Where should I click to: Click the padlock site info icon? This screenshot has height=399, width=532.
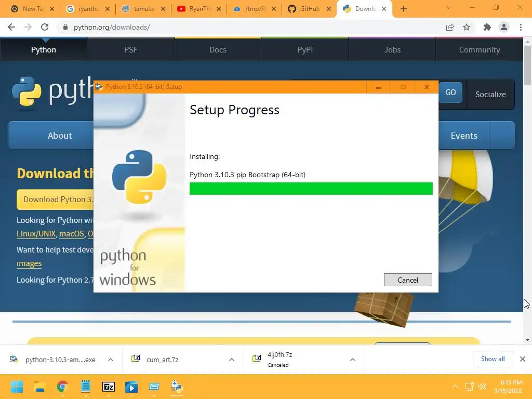click(65, 27)
